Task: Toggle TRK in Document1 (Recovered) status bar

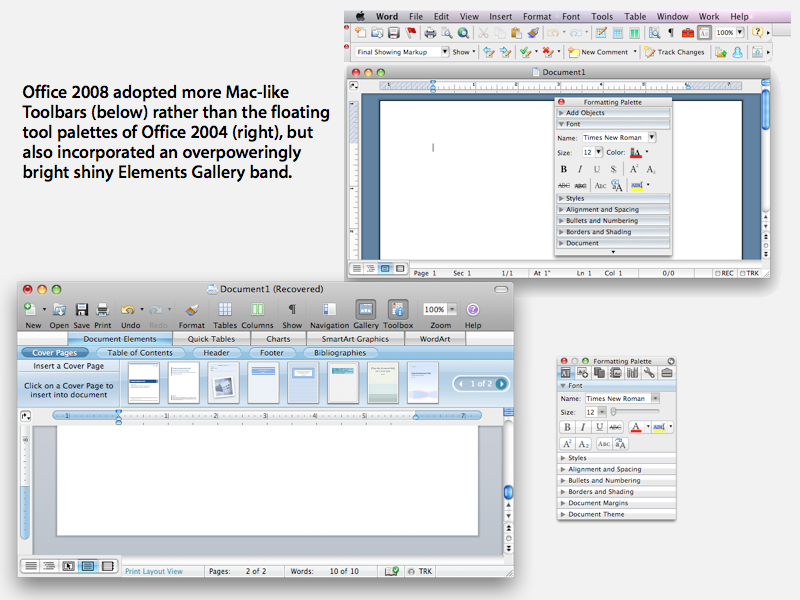Action: [420, 571]
